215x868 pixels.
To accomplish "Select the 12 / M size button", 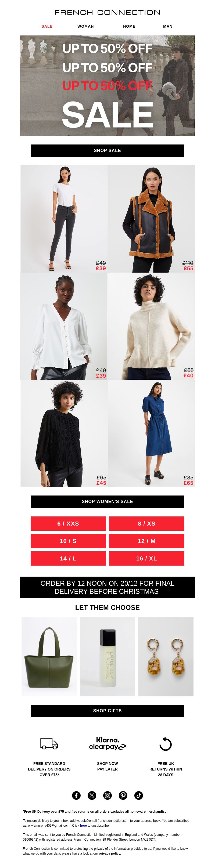I will point(146,541).
